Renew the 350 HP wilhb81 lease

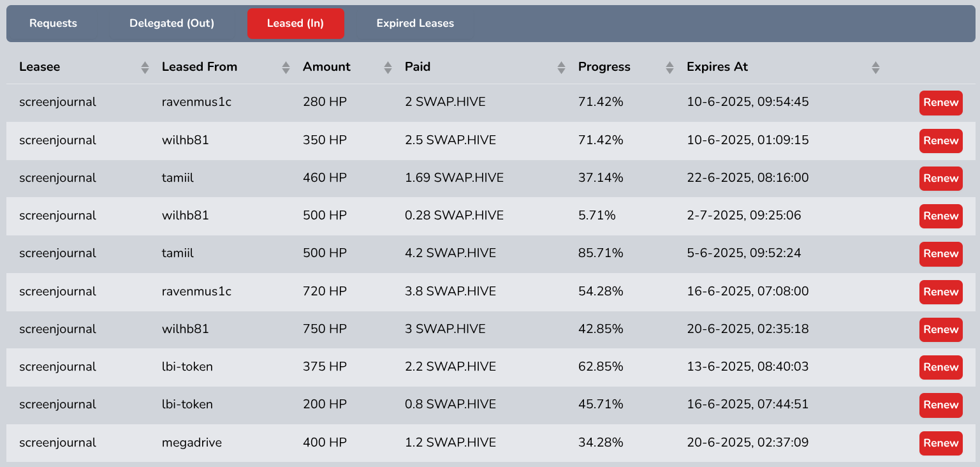tap(941, 140)
